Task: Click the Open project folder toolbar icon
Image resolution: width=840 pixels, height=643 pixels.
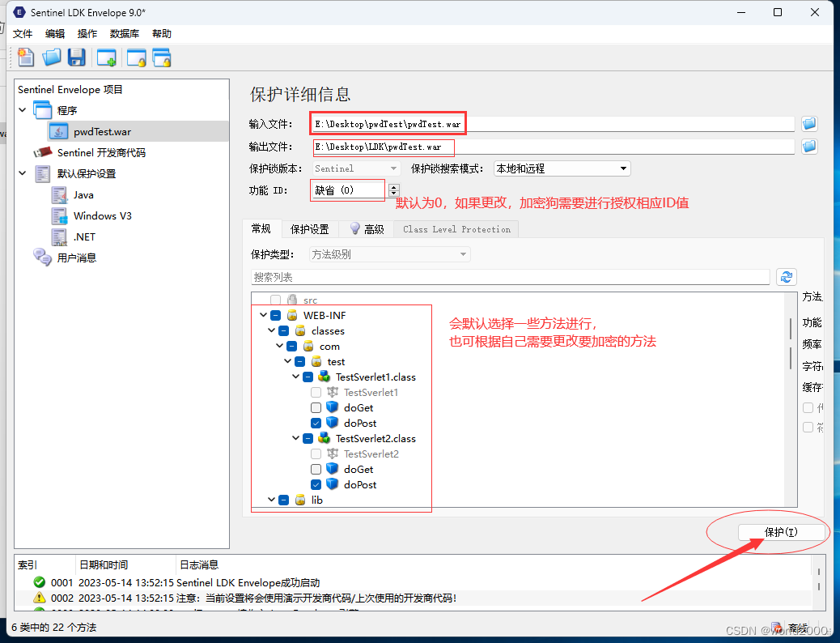Action: coord(52,57)
